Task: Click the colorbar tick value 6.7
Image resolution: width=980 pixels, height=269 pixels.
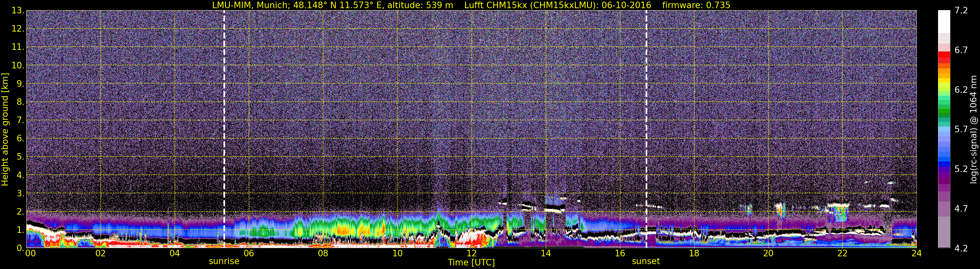Action: coord(961,50)
